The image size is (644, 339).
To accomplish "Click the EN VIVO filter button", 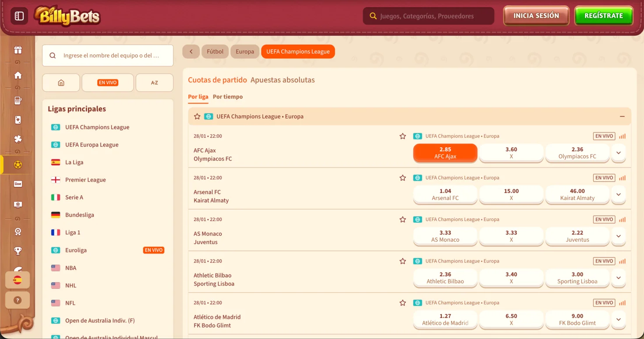I will [108, 82].
